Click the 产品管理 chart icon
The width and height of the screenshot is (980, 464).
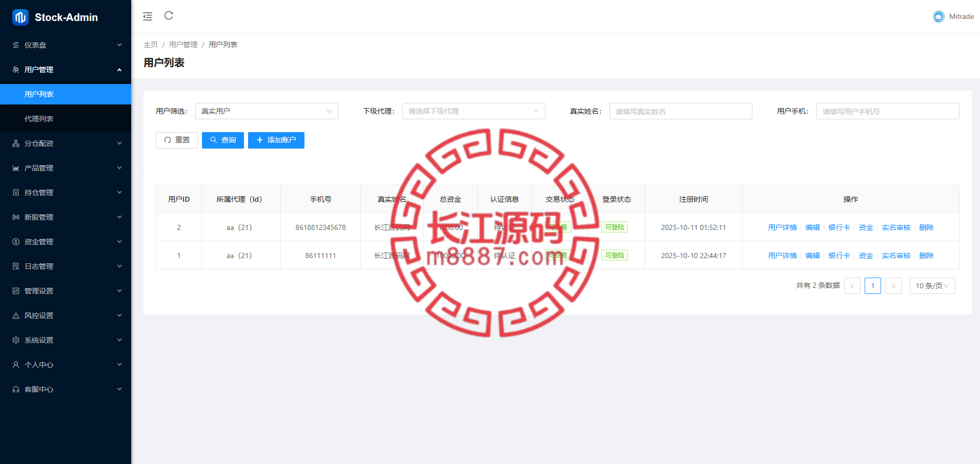tap(16, 168)
